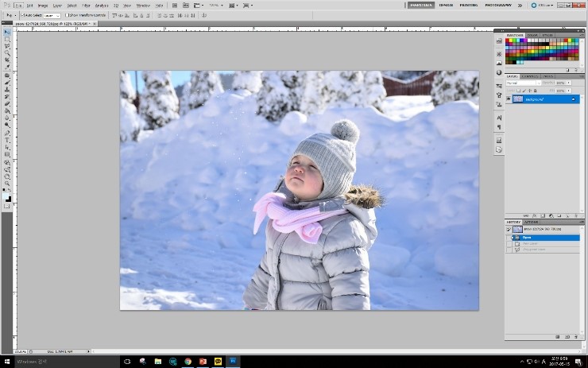Select the Crop tool
Image resolution: width=588 pixels, height=368 pixels.
coord(7,60)
